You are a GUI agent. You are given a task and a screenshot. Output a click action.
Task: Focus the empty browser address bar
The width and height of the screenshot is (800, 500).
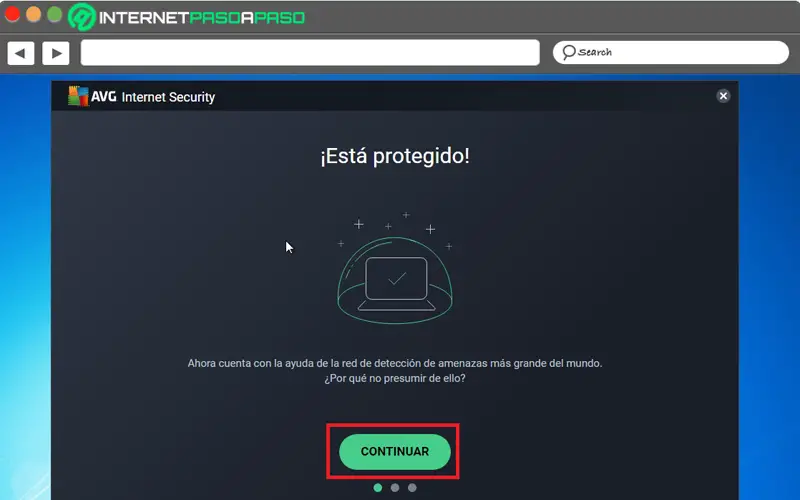pos(310,53)
